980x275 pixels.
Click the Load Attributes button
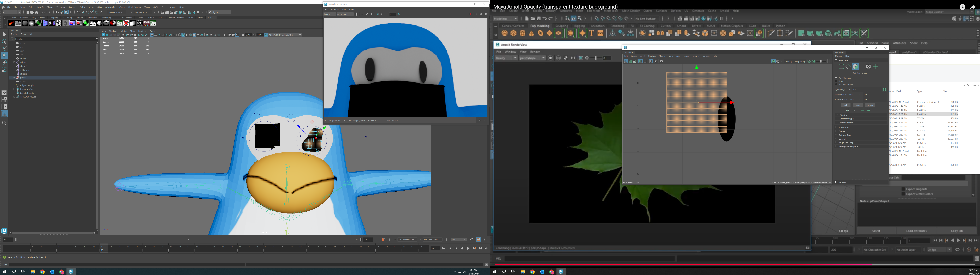(x=916, y=231)
